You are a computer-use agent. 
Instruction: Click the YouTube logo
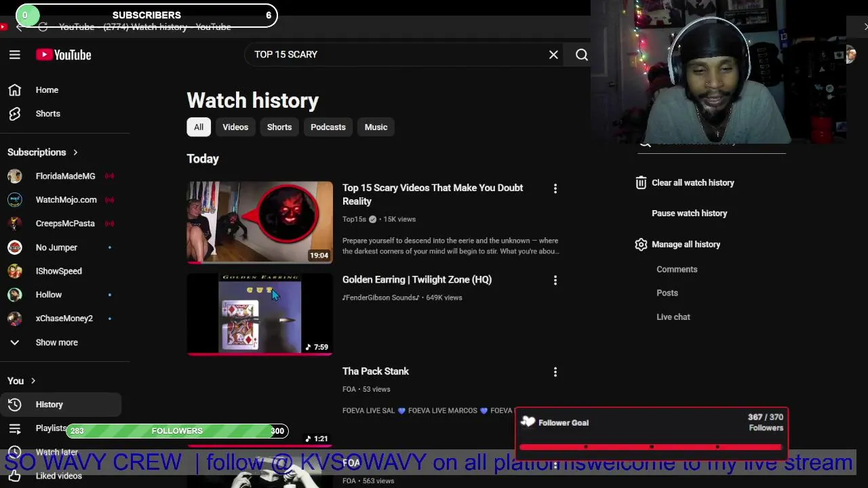click(64, 55)
